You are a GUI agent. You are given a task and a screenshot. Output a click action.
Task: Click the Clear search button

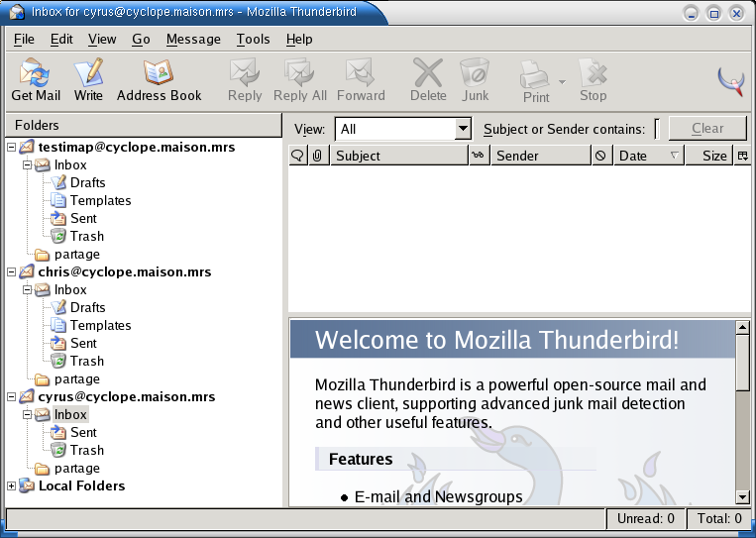click(x=707, y=128)
